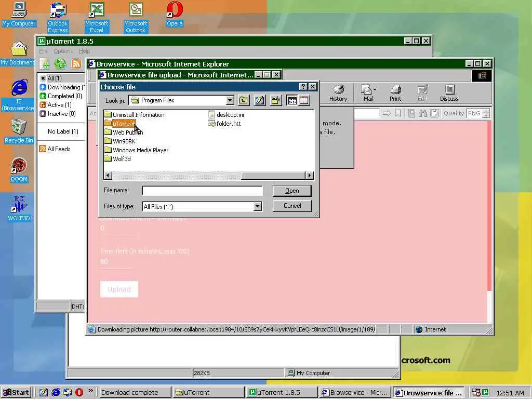
Task: Select All Feeds in uTorrent sidebar
Action: [55, 149]
